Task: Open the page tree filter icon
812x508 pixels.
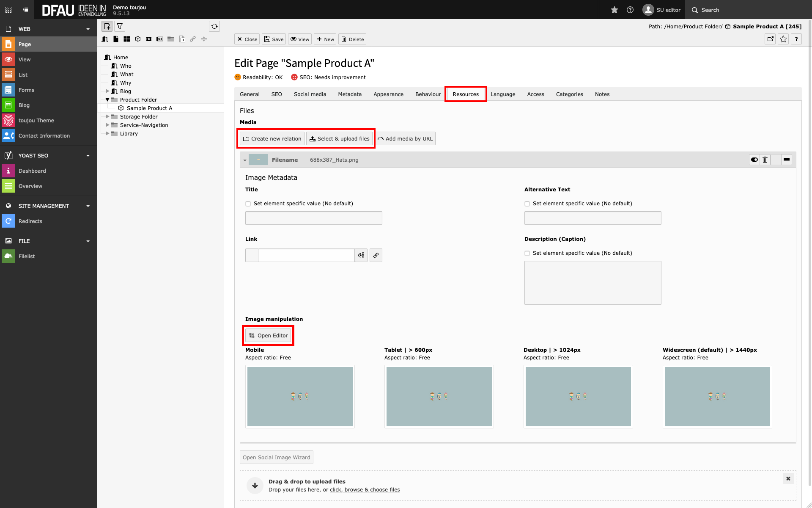Action: (120, 26)
